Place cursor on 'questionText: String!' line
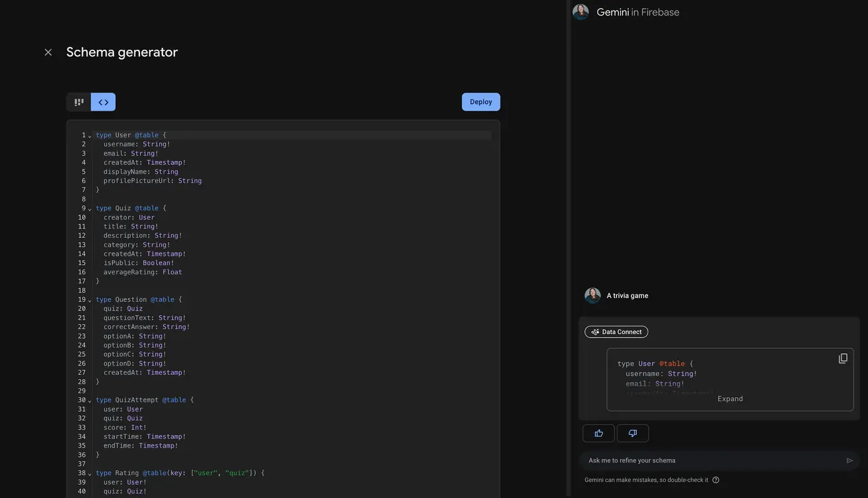The width and height of the screenshot is (868, 498). coord(144,318)
